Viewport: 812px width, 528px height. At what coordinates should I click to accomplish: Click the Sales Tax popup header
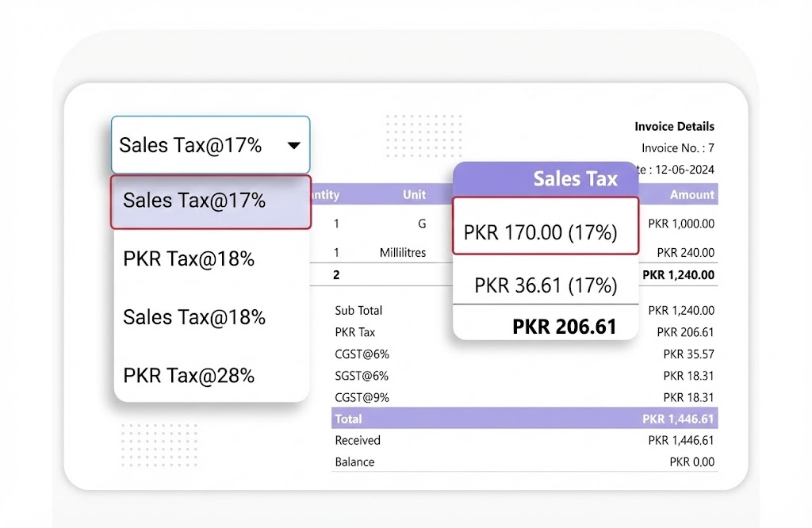click(x=546, y=179)
